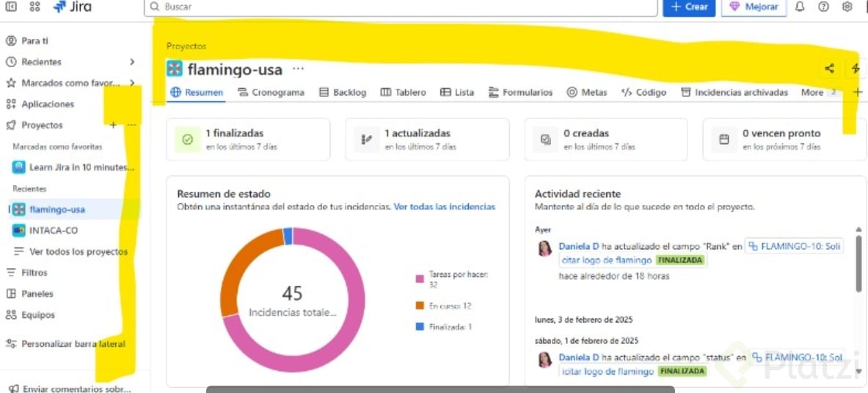Open the Proyectos more options ellipsis
868x393 pixels.
point(131,126)
